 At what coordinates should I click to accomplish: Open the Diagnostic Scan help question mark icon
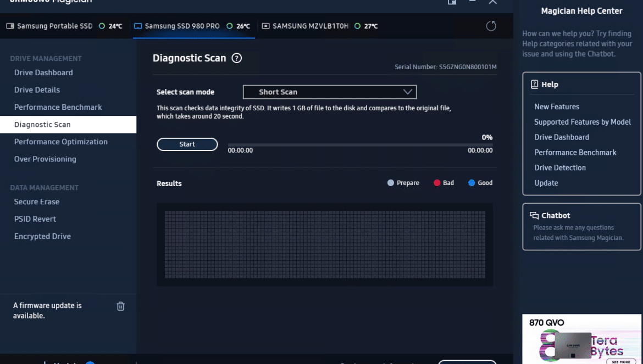click(237, 58)
